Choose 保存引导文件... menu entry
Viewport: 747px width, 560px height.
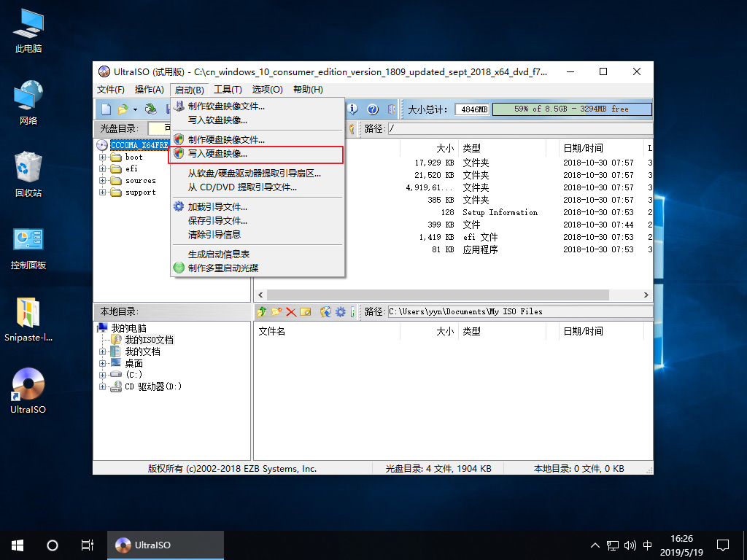pyautogui.click(x=257, y=220)
